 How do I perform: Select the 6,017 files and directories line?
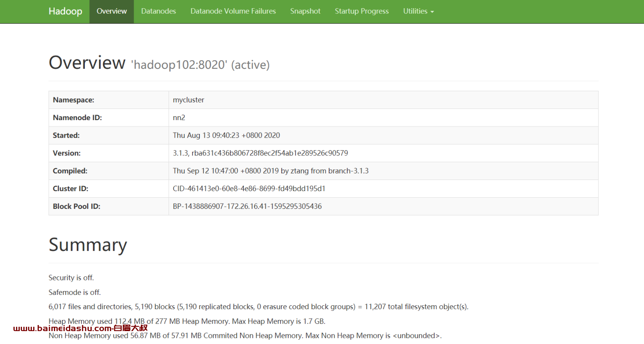(x=258, y=307)
